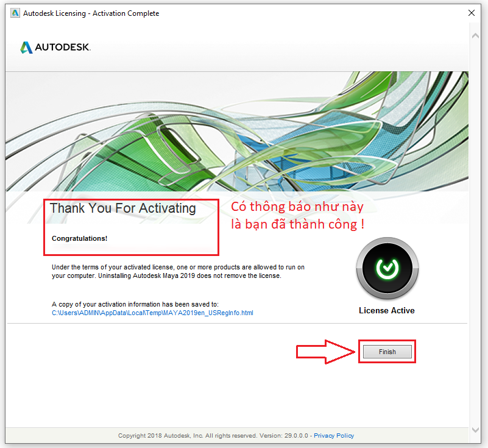Click the red Vietnamese annotation text
The height and width of the screenshot is (448, 488).
[298, 215]
